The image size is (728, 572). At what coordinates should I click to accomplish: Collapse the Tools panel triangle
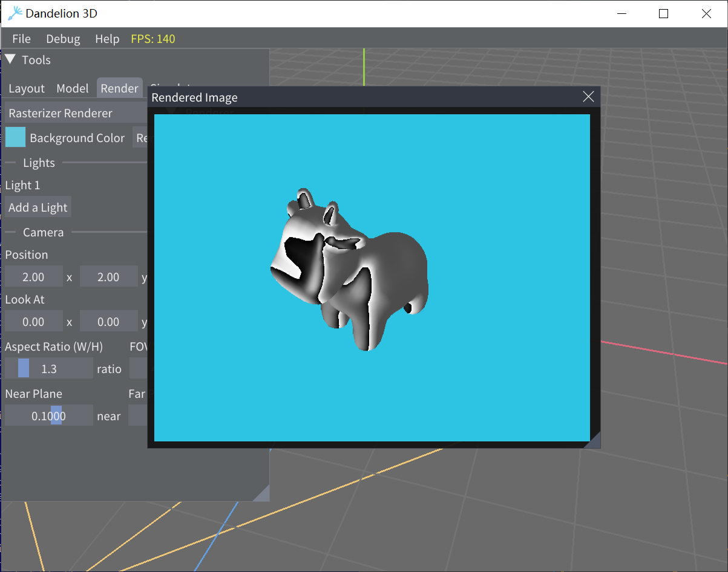10,59
